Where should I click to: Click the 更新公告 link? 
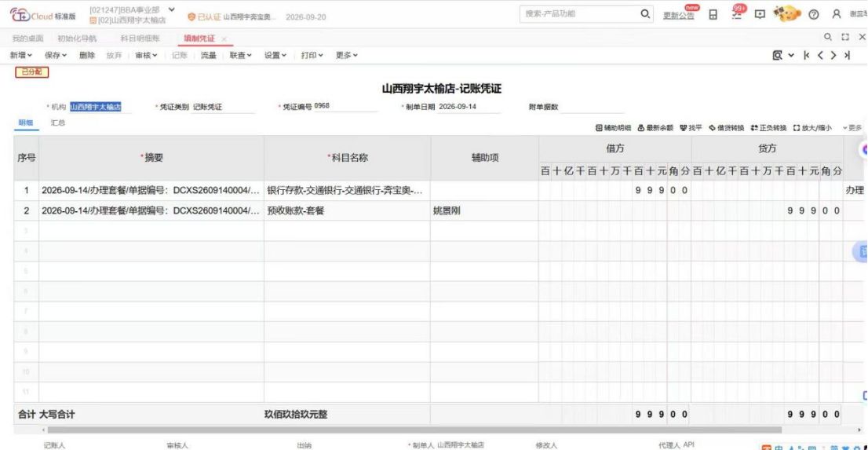coord(679,16)
